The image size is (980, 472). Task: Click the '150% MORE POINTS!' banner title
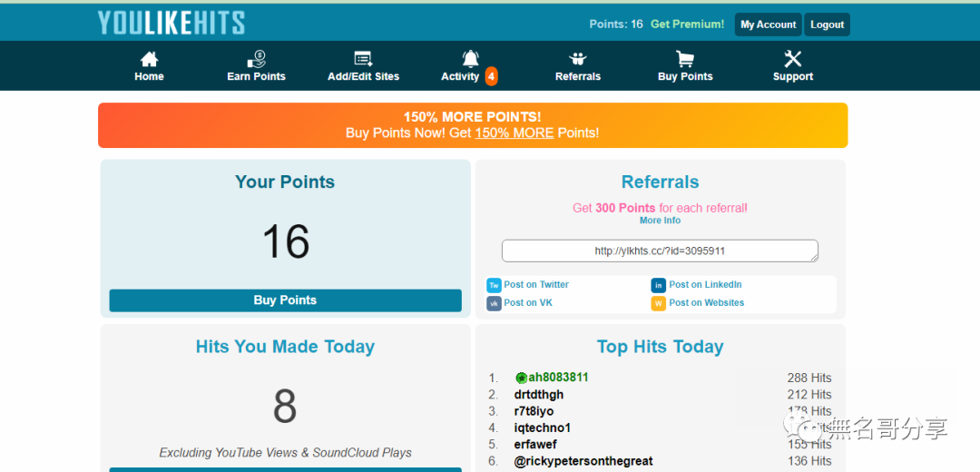(472, 117)
